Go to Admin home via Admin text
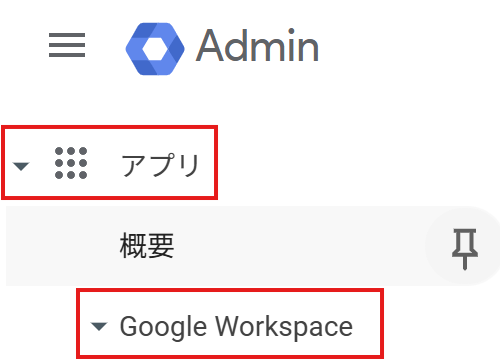This screenshot has height=364, width=500. (257, 46)
